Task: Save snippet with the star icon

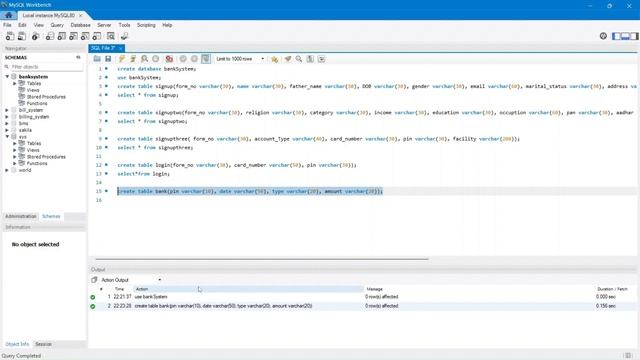Action: 275,59
